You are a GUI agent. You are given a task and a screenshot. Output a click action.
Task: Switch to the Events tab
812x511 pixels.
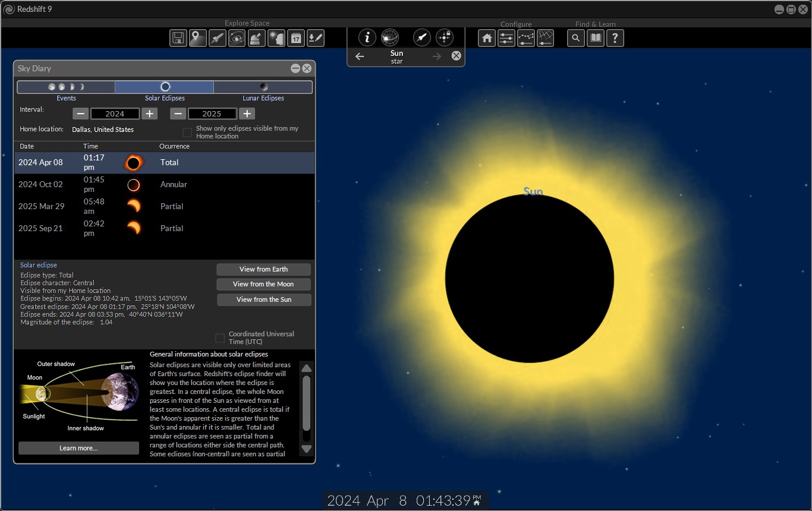click(x=66, y=87)
